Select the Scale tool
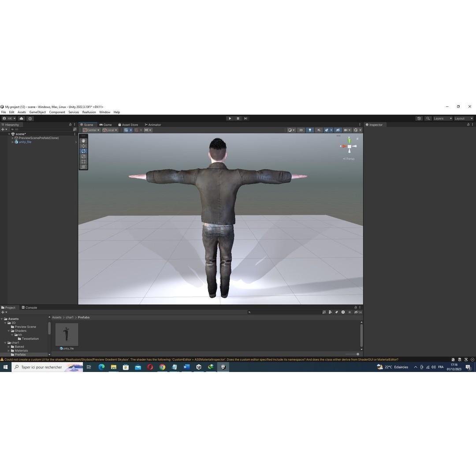This screenshot has width=476, height=476. 83,156
